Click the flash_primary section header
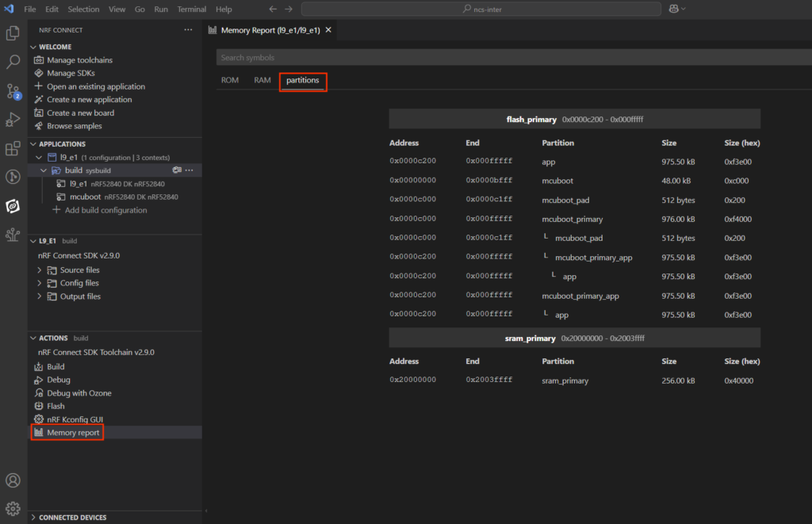812x524 pixels. pos(575,119)
